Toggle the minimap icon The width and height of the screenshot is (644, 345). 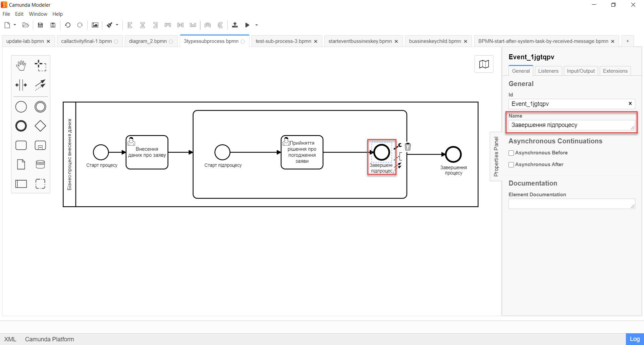484,64
